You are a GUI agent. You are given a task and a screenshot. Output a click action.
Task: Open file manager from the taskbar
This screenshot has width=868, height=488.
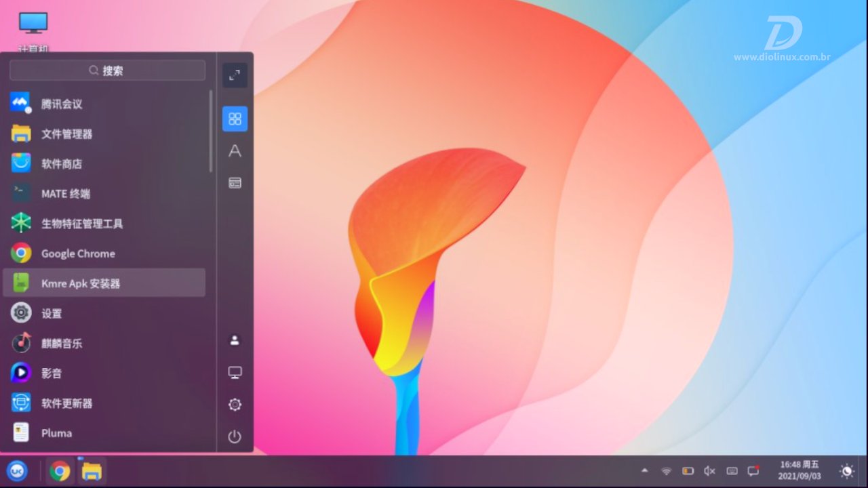coord(92,470)
